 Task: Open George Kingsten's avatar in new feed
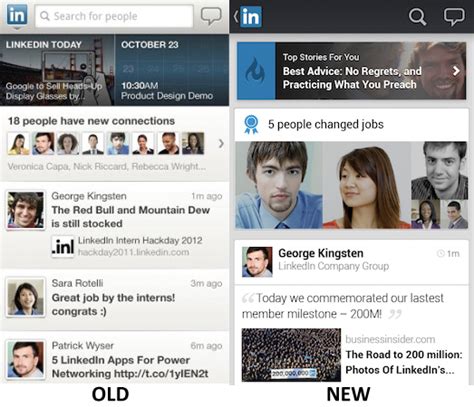pos(257,262)
